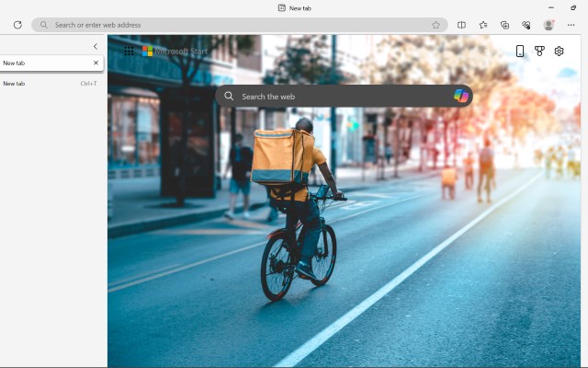Click the Search the web box
This screenshot has height=368, width=588.
tap(344, 96)
